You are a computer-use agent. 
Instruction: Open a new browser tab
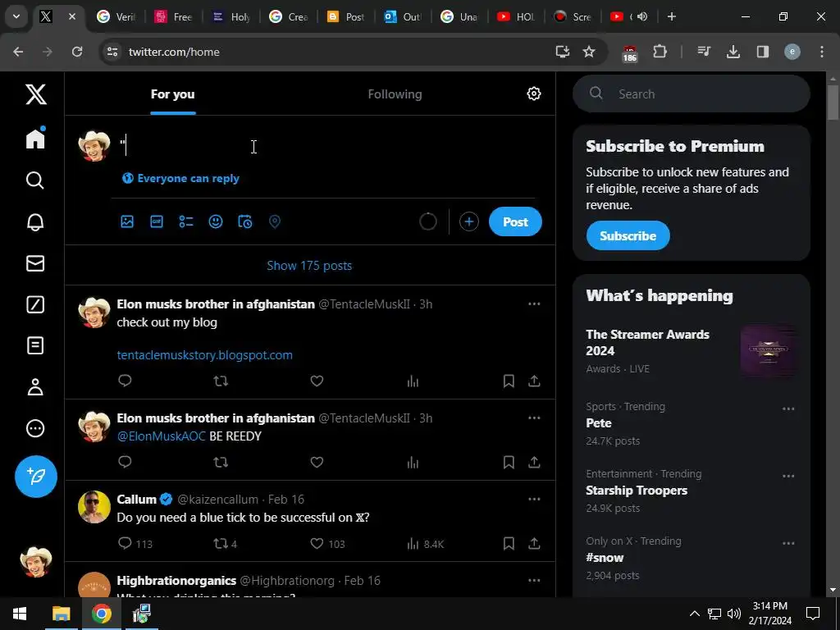pos(671,16)
